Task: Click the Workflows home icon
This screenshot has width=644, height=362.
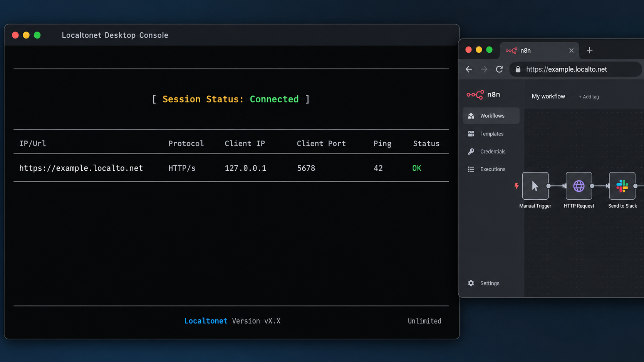Action: tap(471, 116)
